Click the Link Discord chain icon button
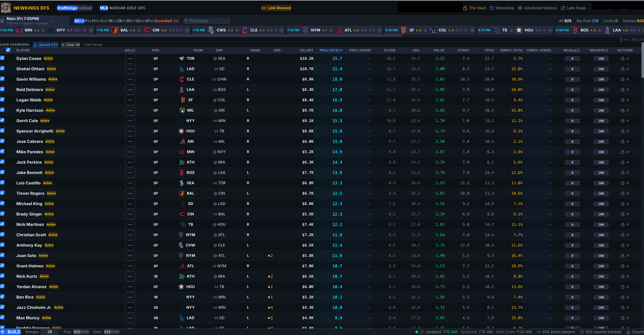Viewport: 644px width, 335px height. [x=276, y=8]
